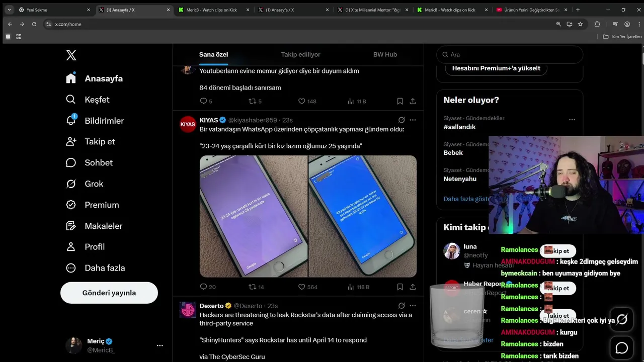Share the KIYAS tweet
Screen dimensions: 644x362
413,287
